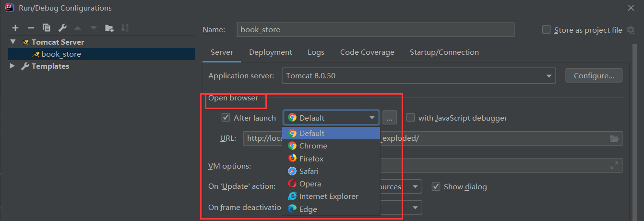Image resolution: width=644 pixels, height=221 pixels.
Task: Enable Store as project file
Action: coord(546,30)
